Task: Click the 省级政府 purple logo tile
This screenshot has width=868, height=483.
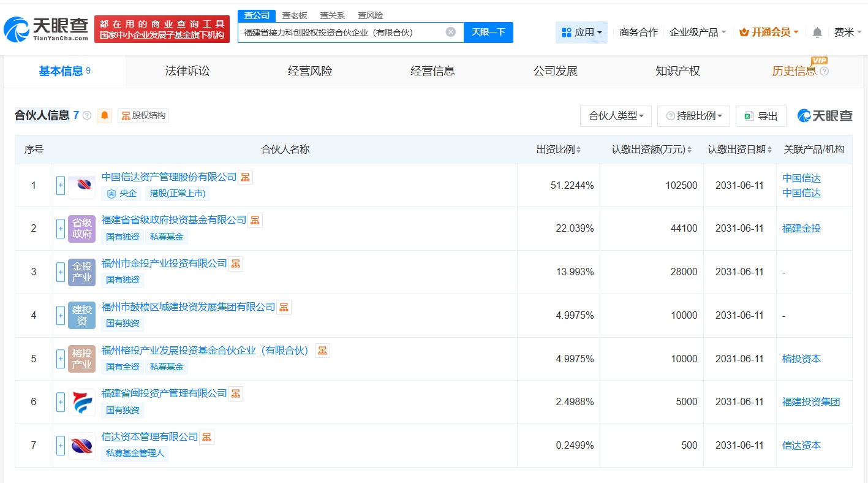Action: [x=82, y=229]
